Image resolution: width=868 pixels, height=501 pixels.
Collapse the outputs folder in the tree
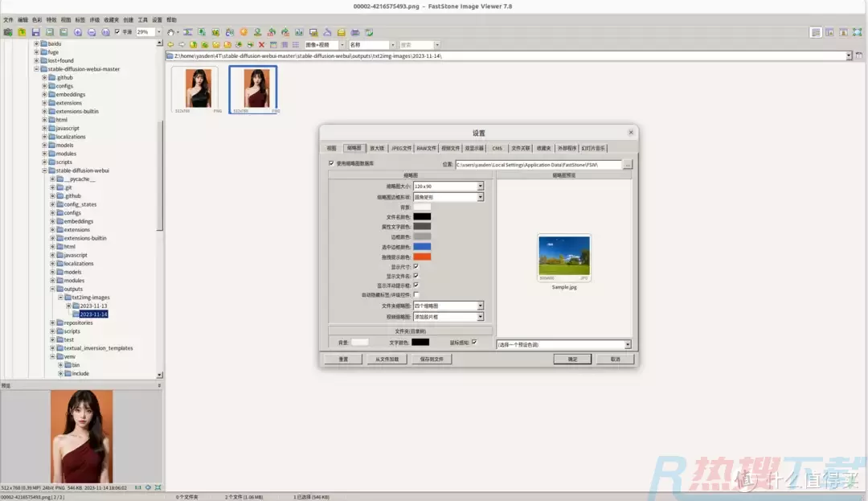point(52,289)
